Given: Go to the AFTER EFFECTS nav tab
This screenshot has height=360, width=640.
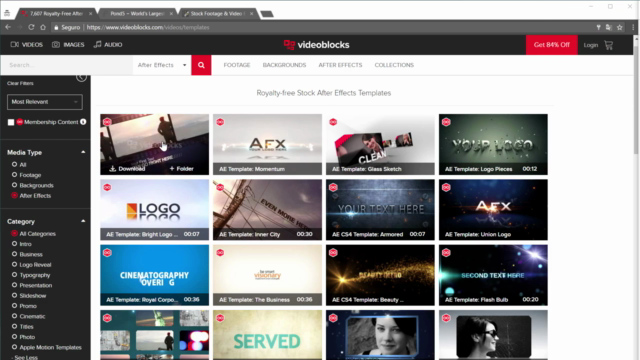Looking at the screenshot, I should click(340, 65).
